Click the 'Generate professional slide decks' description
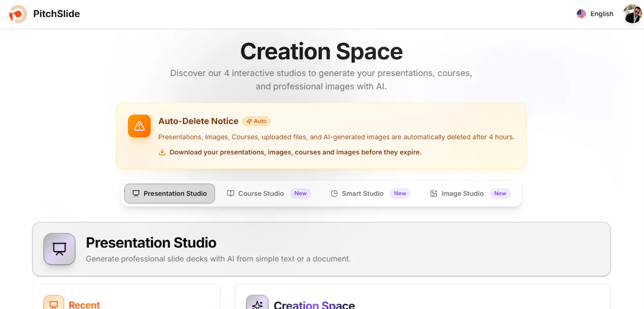This screenshot has height=309, width=644. [218, 259]
